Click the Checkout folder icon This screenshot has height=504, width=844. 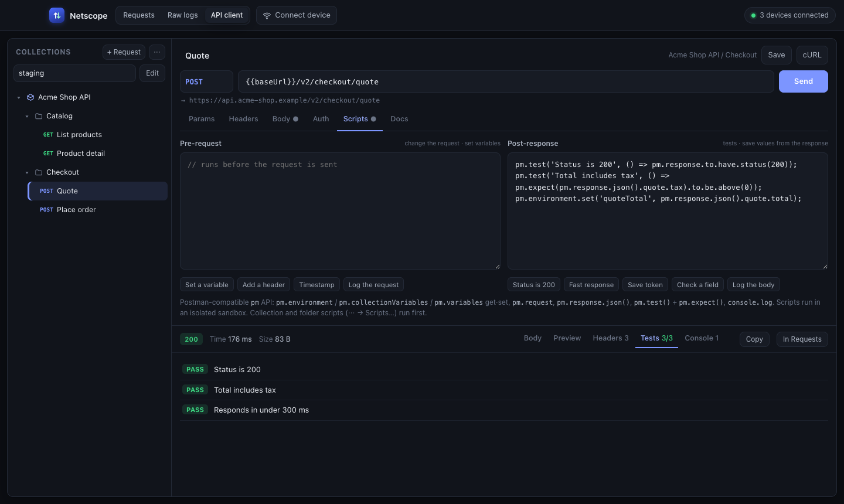[39, 172]
